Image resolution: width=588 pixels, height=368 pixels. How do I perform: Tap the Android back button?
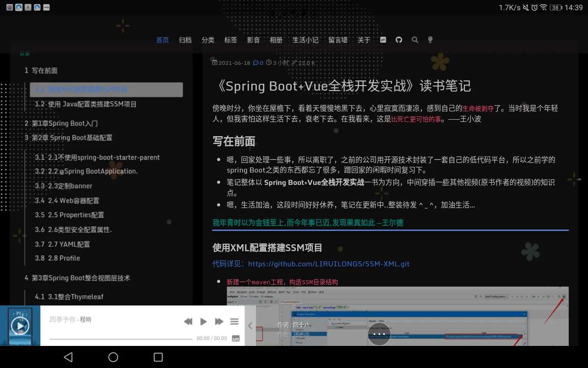(68, 357)
